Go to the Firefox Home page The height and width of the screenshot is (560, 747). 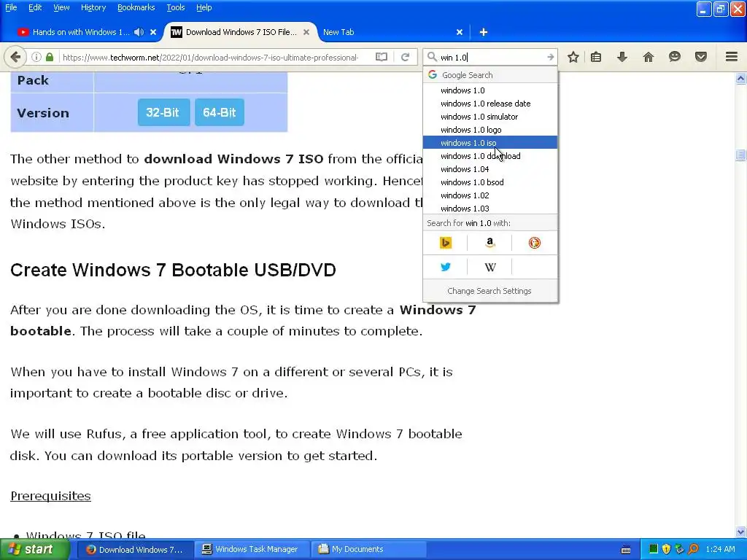coord(649,57)
